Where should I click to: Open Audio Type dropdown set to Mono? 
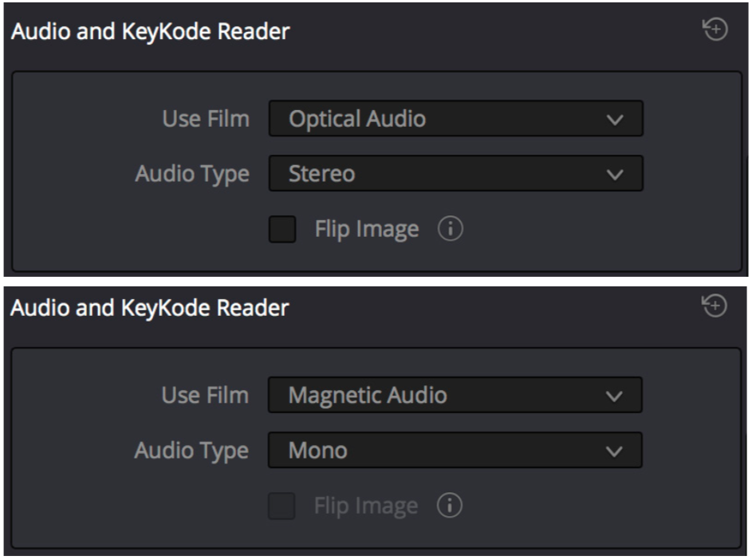(x=455, y=450)
